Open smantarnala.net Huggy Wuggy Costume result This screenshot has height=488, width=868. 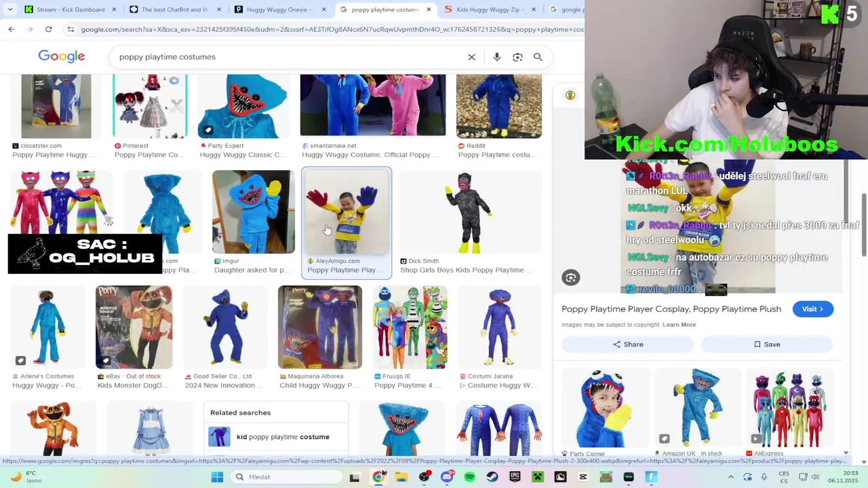(373, 117)
